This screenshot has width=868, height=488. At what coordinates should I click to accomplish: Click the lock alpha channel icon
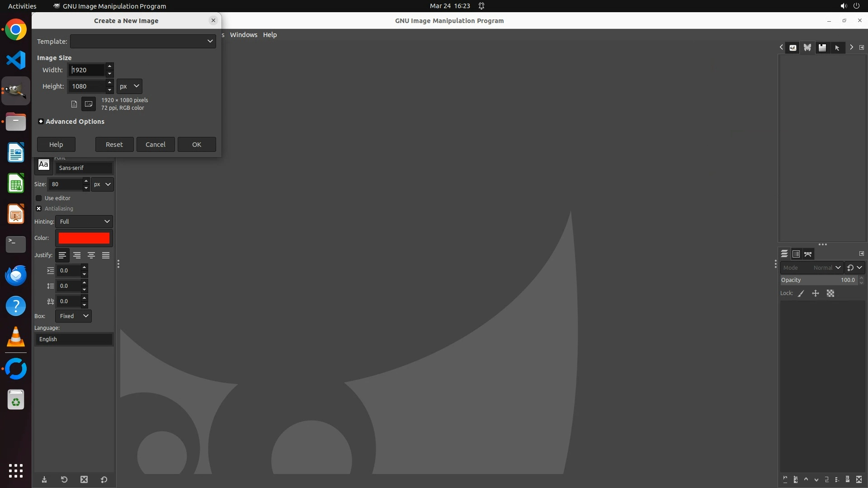[x=830, y=294]
